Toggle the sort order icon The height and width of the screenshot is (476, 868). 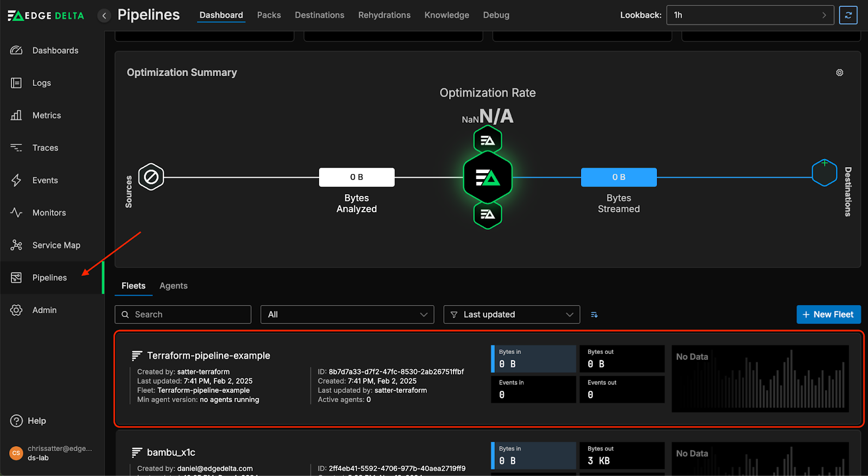pyautogui.click(x=594, y=315)
